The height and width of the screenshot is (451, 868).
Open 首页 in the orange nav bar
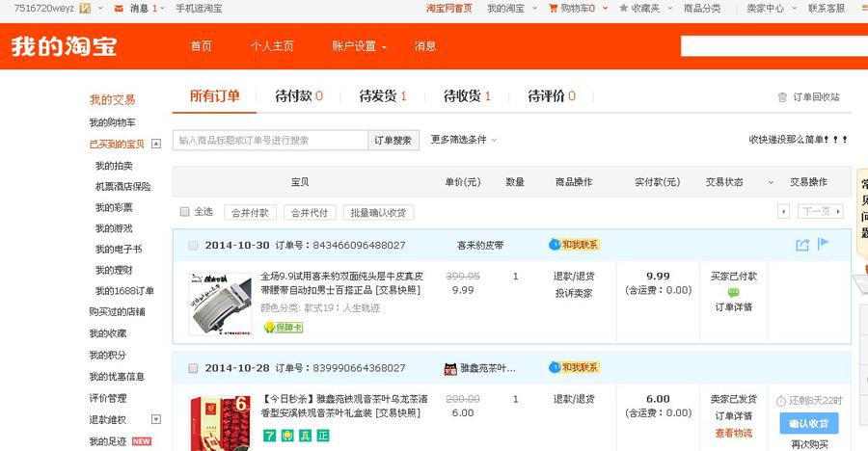click(x=201, y=46)
